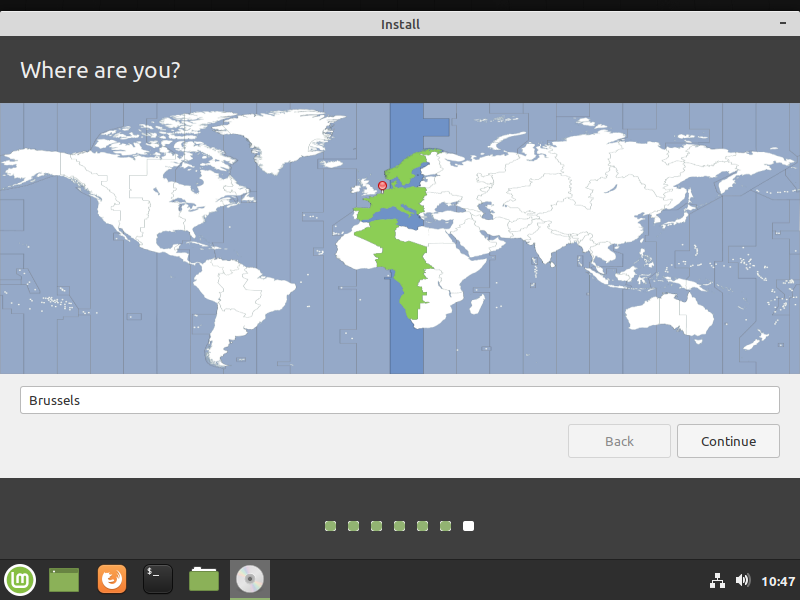Click the white current-step progress dot
The image size is (800, 600).
[x=468, y=526]
